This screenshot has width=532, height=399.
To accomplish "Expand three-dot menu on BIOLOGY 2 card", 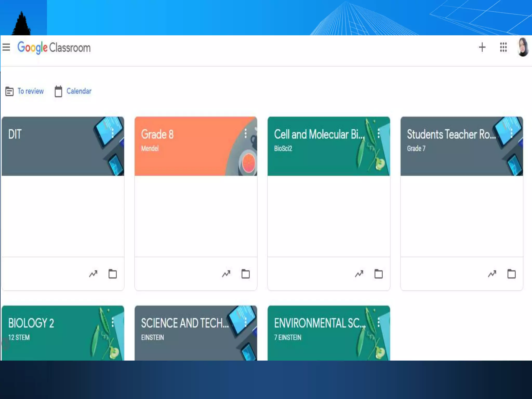I will click(112, 322).
